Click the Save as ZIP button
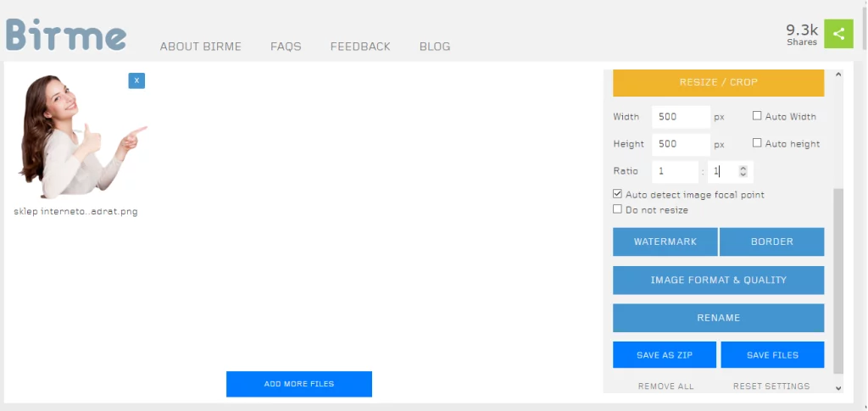The image size is (868, 411). tap(665, 355)
